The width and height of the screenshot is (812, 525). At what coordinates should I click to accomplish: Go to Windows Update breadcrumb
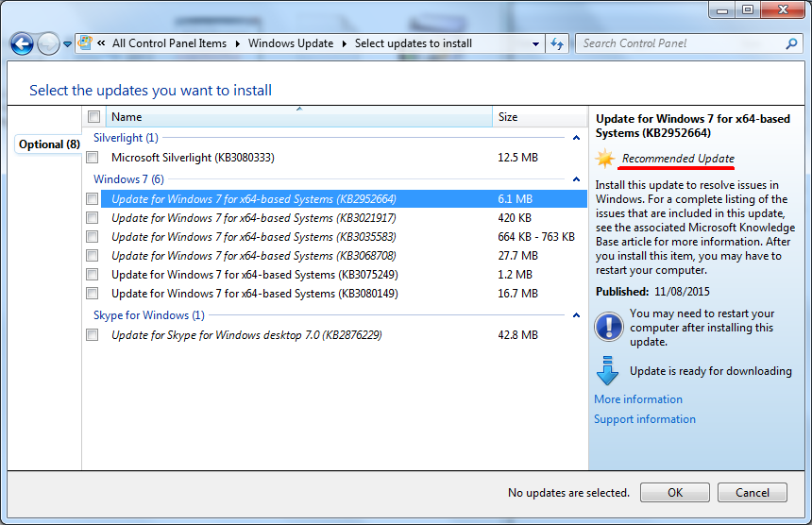291,43
